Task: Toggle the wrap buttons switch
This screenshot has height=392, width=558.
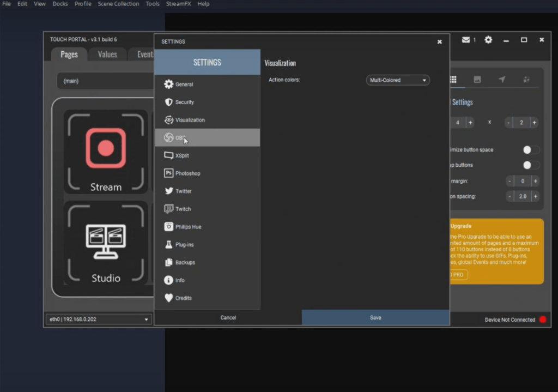Action: point(530,165)
